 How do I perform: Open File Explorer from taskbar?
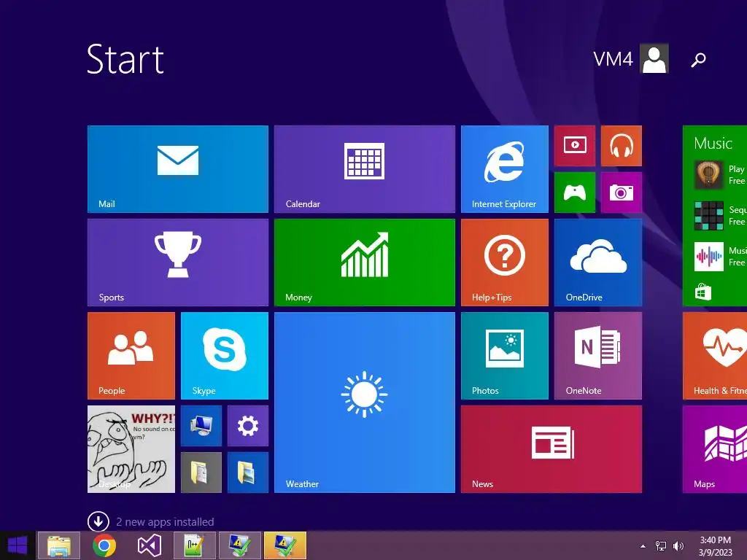tap(59, 545)
